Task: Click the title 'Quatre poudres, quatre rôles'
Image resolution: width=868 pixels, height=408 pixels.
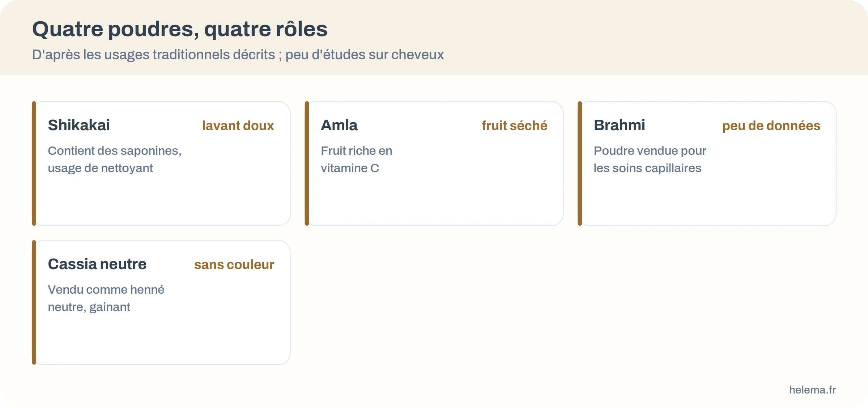Action: click(x=180, y=29)
